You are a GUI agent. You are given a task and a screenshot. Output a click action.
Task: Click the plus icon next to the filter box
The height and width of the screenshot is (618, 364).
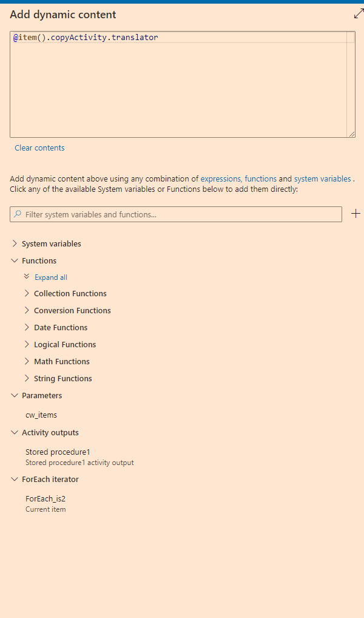point(356,214)
